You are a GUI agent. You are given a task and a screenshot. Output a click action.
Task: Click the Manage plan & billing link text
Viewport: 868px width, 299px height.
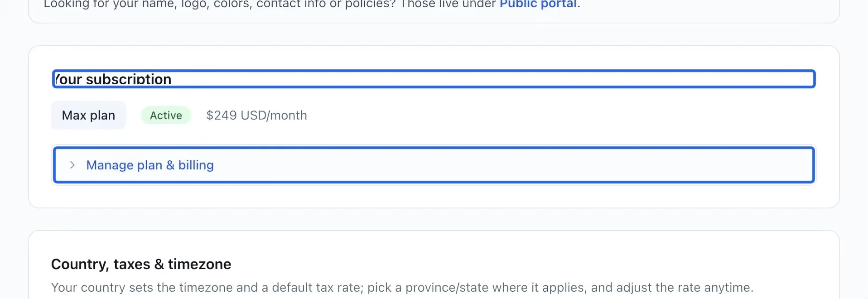(150, 165)
